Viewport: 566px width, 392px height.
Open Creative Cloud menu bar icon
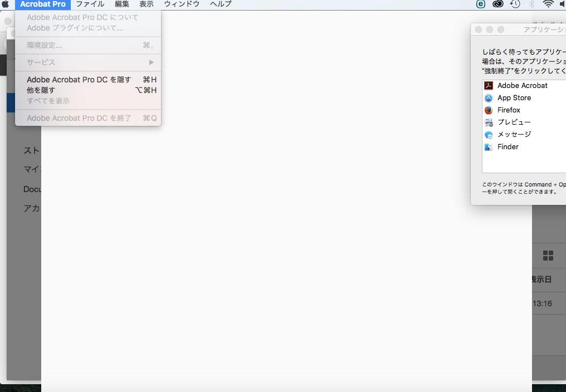[498, 4]
